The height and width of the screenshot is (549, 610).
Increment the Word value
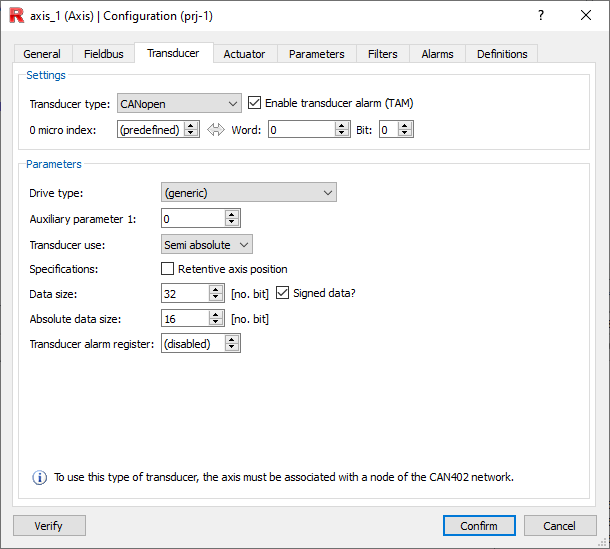pyautogui.click(x=342, y=125)
